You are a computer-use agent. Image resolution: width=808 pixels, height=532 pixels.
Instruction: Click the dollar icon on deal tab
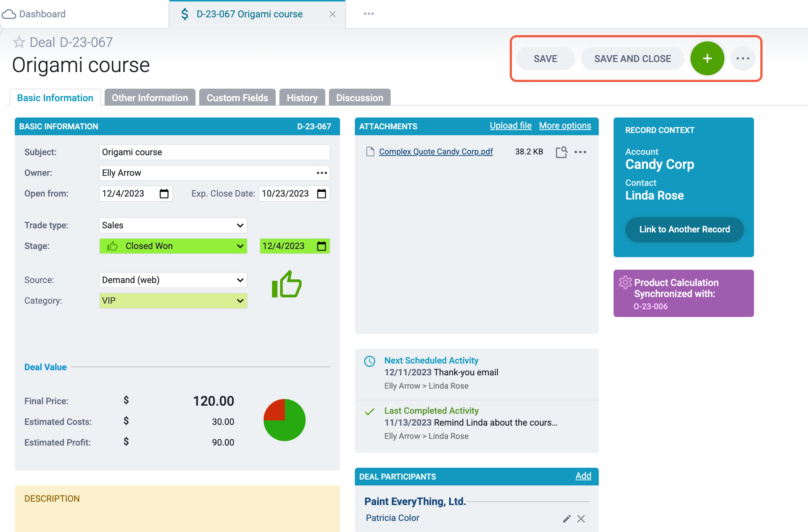pos(185,14)
